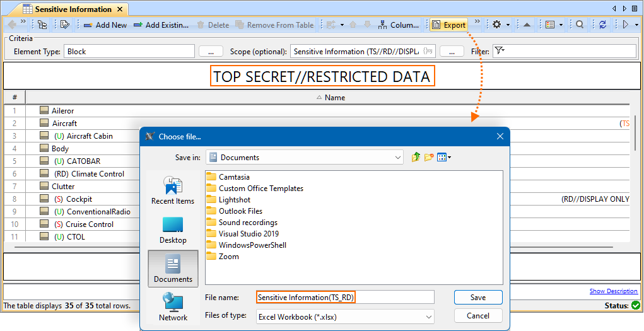
Task: Click Add Existing toolbar button
Action: (161, 25)
